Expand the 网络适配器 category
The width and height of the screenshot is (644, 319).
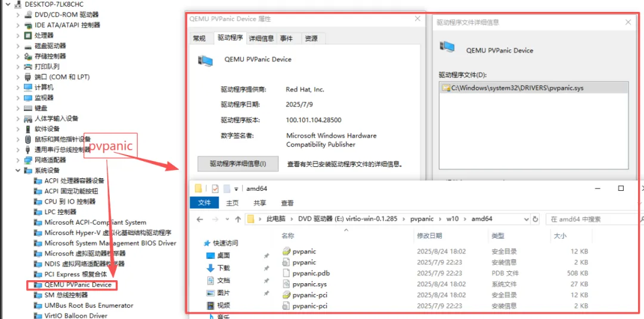click(x=18, y=160)
